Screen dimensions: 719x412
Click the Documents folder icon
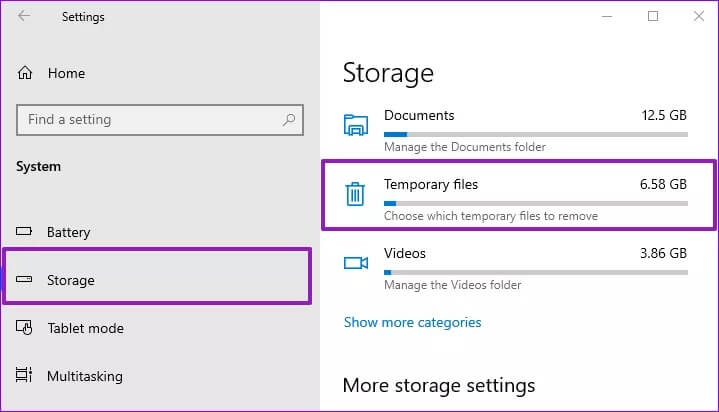click(x=356, y=125)
